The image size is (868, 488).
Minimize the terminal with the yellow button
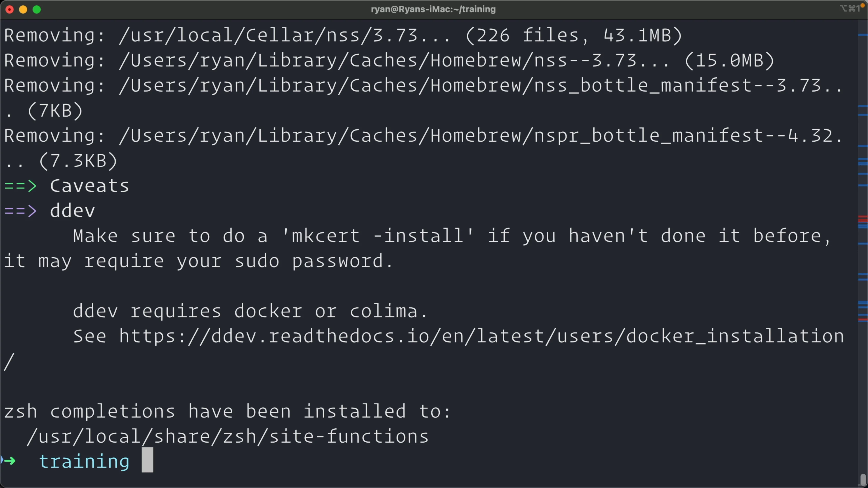click(x=23, y=9)
